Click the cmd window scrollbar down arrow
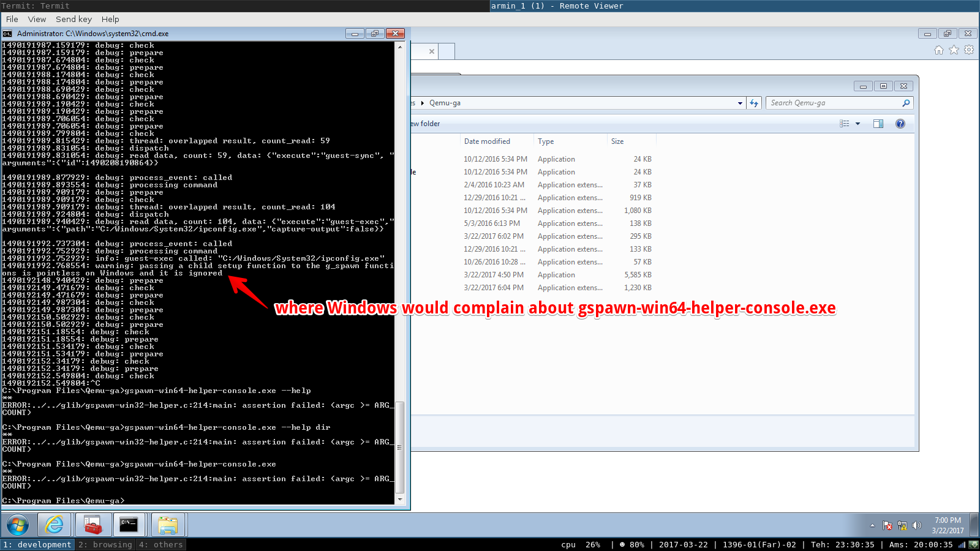The height and width of the screenshot is (551, 980). [x=400, y=500]
